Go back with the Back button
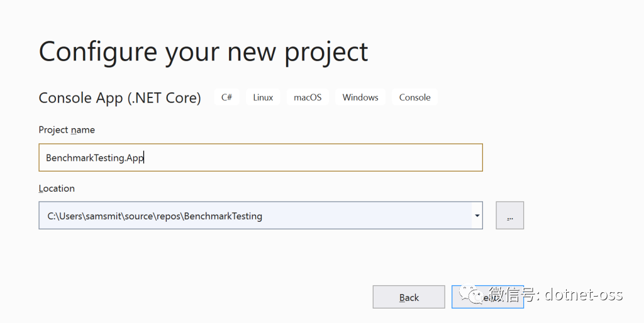644x323 pixels. [x=409, y=297]
